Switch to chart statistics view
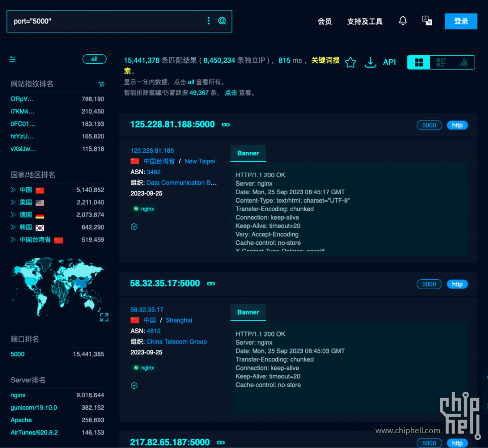488x448 pixels. point(464,63)
